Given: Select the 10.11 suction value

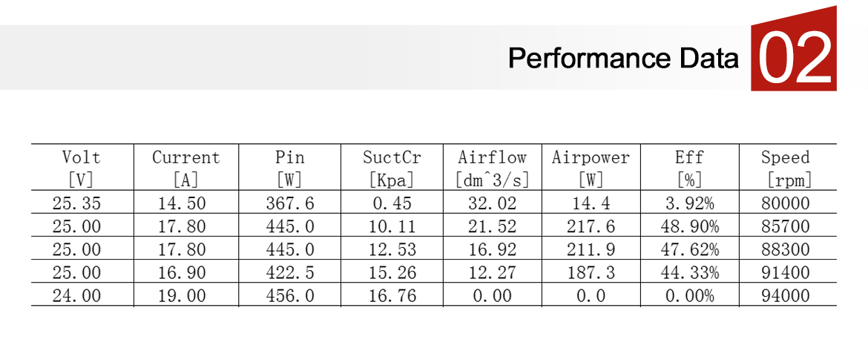Looking at the screenshot, I should click(392, 226).
